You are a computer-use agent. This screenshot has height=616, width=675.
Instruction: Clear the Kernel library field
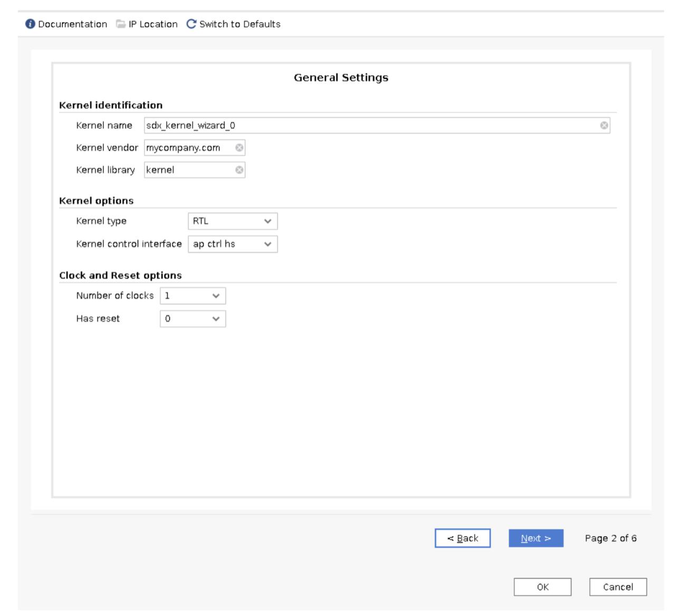[239, 170]
